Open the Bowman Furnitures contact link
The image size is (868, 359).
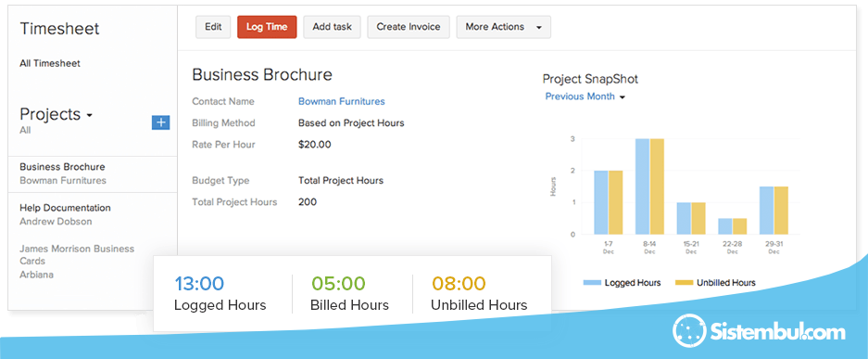[342, 101]
